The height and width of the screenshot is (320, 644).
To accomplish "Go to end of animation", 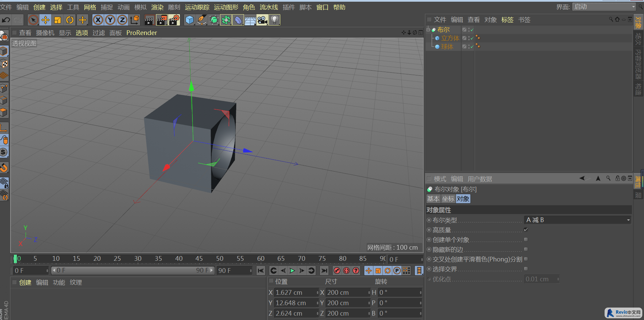I will (324, 271).
